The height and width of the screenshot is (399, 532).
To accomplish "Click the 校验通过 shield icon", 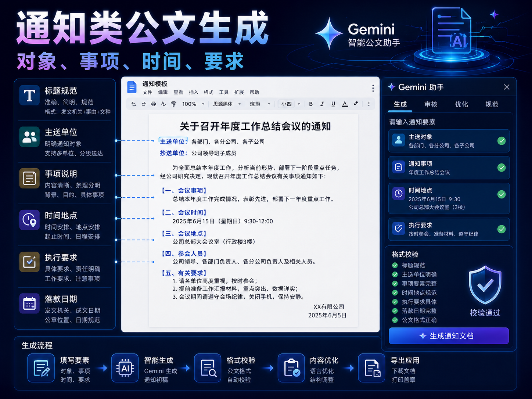I will 485,285.
